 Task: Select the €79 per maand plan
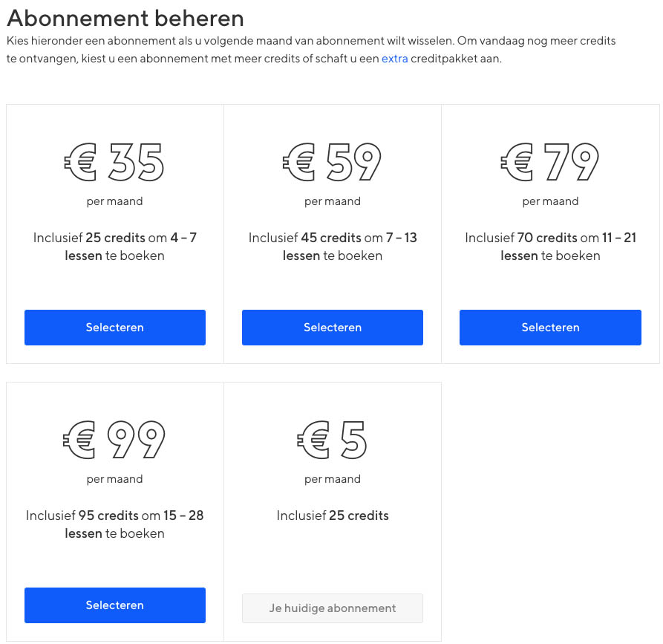pyautogui.click(x=550, y=327)
